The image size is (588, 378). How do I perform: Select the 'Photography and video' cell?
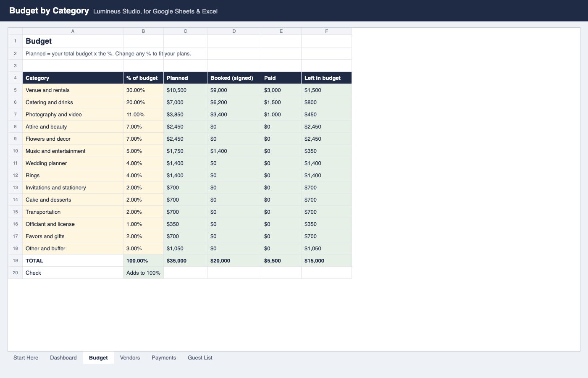[73, 115]
